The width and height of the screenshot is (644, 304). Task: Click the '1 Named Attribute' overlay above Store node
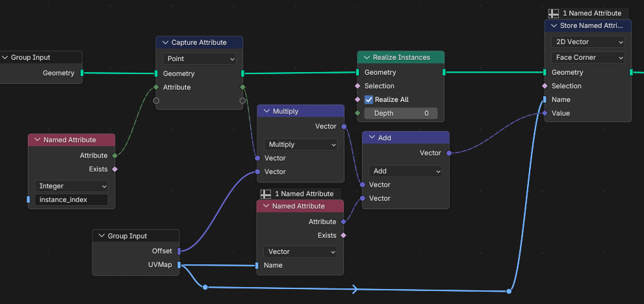(x=587, y=14)
